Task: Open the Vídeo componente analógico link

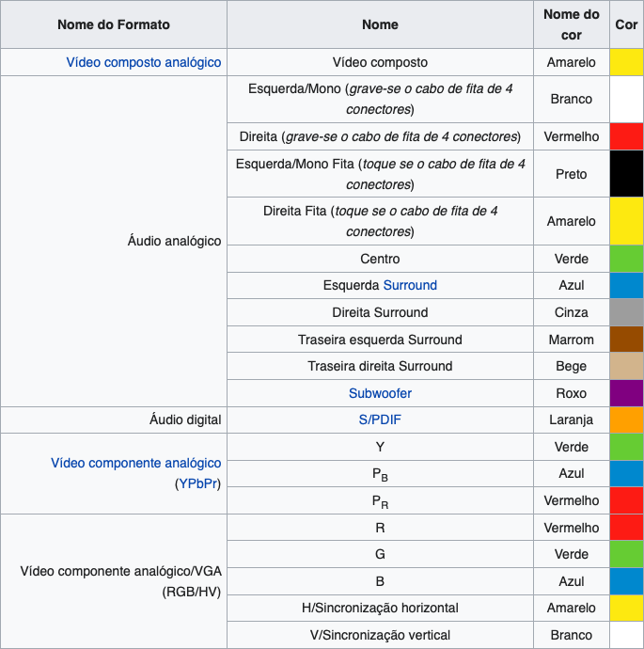Action: (136, 463)
